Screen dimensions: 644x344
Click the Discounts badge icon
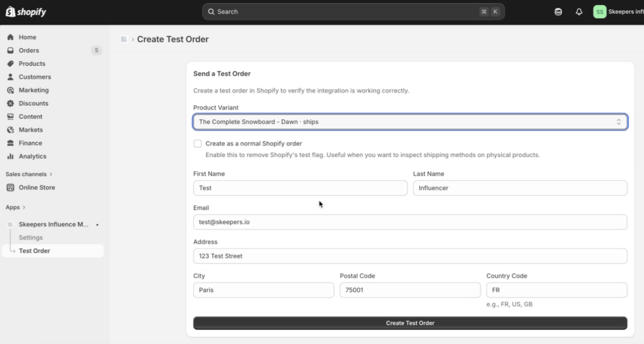(x=10, y=103)
